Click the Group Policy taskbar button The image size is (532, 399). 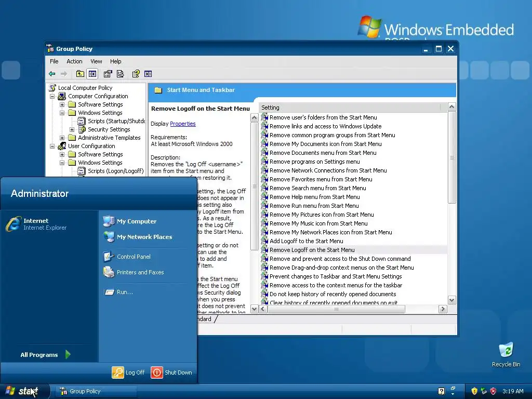(96, 391)
